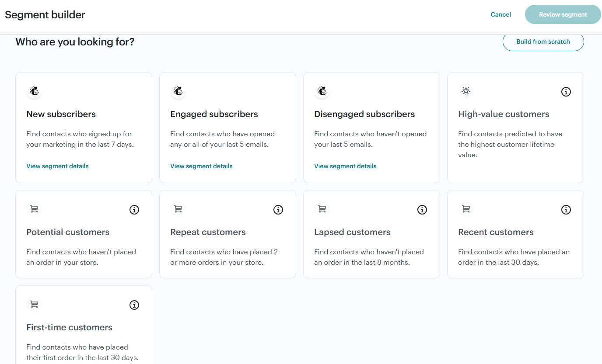
Task: View segment details for Disengaged subscribers
Action: point(345,166)
